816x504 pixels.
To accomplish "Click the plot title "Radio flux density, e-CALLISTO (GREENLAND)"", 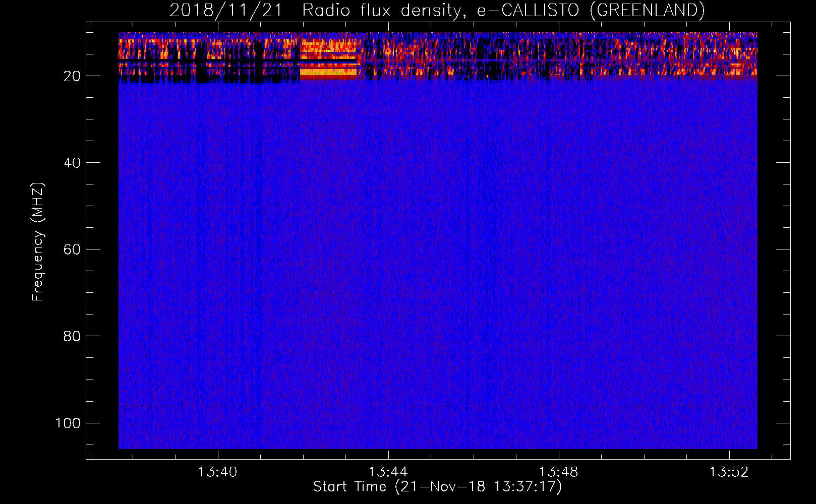I will pos(503,11).
